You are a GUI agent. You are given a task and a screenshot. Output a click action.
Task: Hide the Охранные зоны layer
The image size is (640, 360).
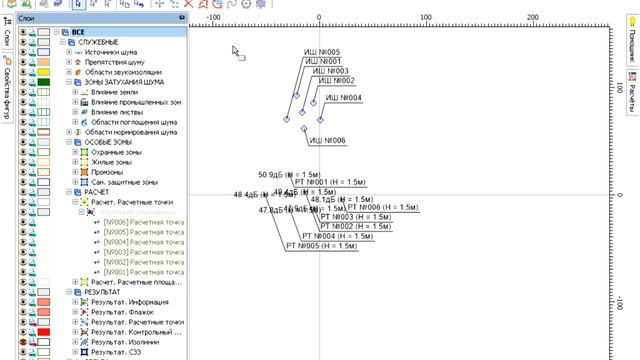[x=23, y=152]
